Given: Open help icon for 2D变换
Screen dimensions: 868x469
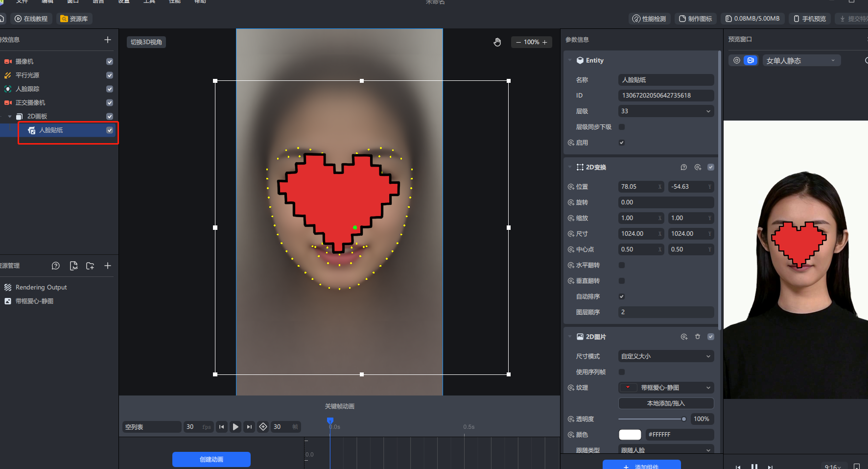Looking at the screenshot, I should [x=684, y=167].
